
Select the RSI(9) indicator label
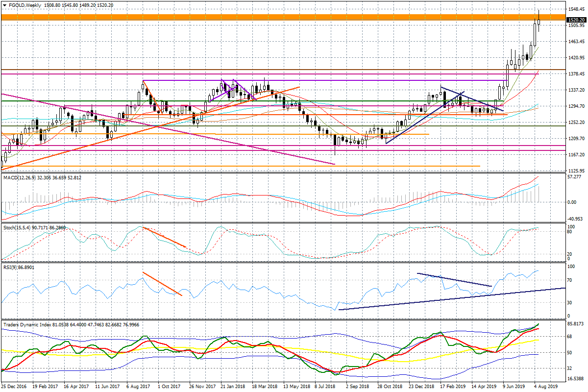pos(11,268)
